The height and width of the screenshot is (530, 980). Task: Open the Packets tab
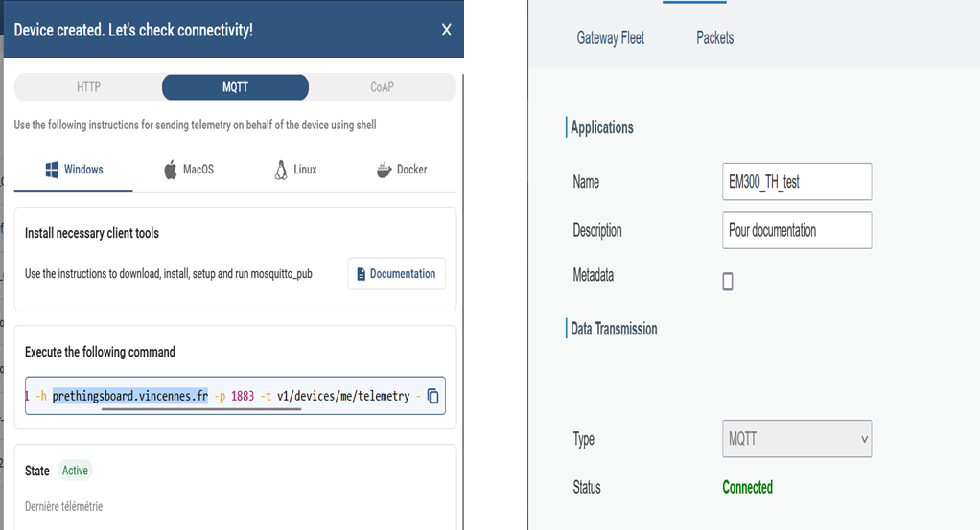pyautogui.click(x=715, y=37)
